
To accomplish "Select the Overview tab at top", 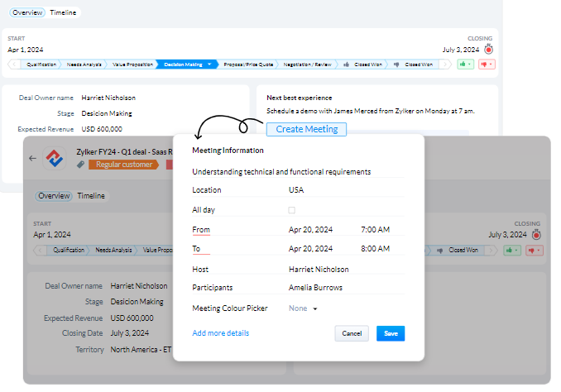I will pyautogui.click(x=27, y=13).
